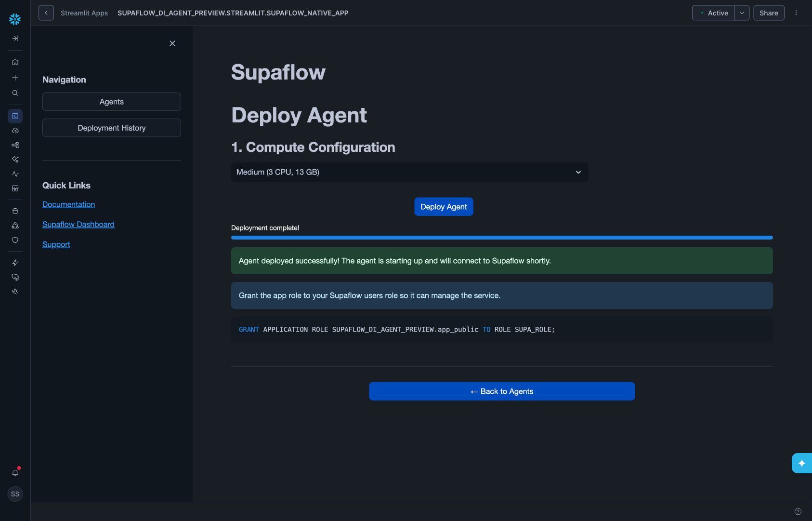The width and height of the screenshot is (812, 521).
Task: Click the Snowflake logo icon
Action: pos(15,19)
